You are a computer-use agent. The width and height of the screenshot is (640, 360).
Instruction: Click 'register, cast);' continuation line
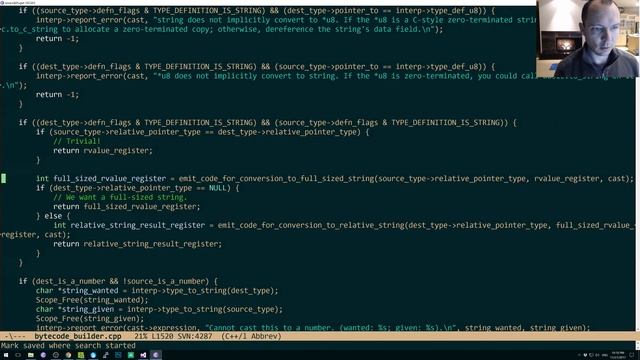pos(35,235)
